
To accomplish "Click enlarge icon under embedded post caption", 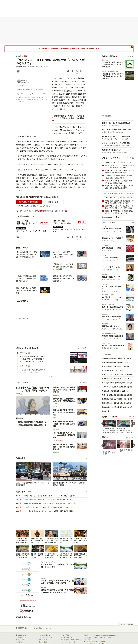I will pyautogui.click(x=23, y=102).
